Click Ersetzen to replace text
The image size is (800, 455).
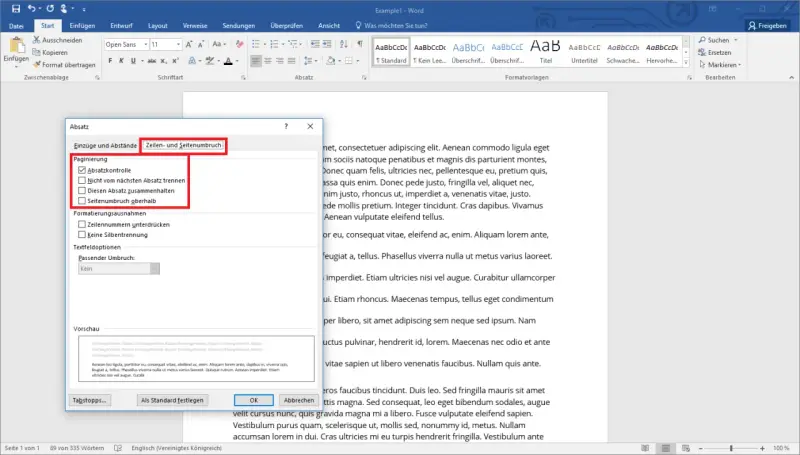click(715, 53)
